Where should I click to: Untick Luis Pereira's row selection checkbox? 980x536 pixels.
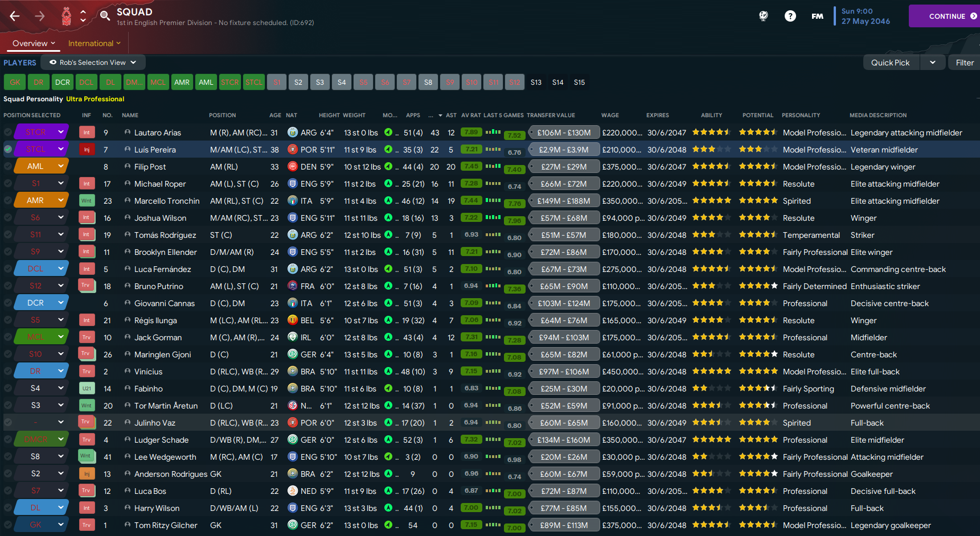8,150
